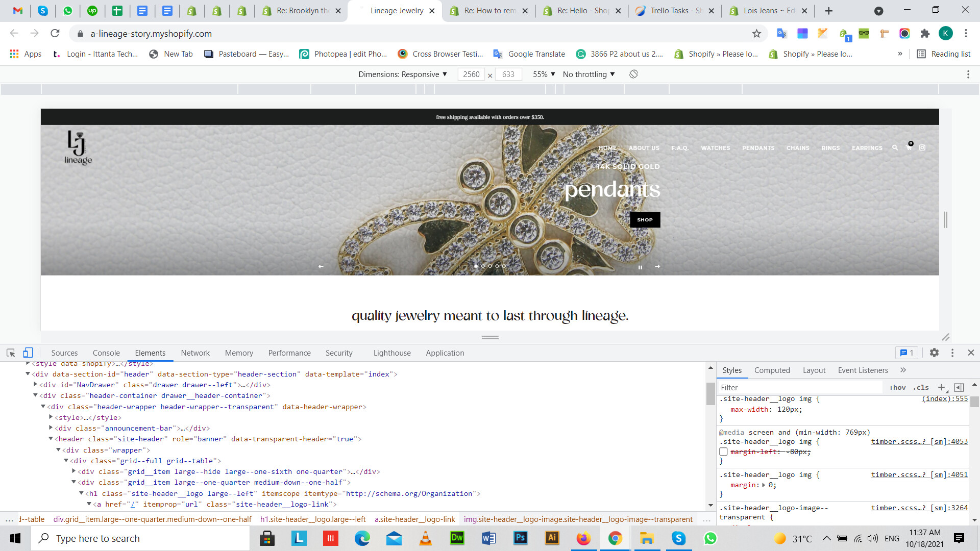
Task: Open DevTools settings gear
Action: [x=934, y=353]
